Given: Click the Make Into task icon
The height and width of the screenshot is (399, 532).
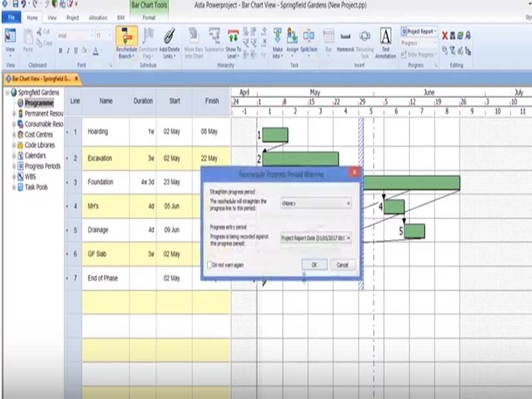Looking at the screenshot, I should pyautogui.click(x=277, y=37).
